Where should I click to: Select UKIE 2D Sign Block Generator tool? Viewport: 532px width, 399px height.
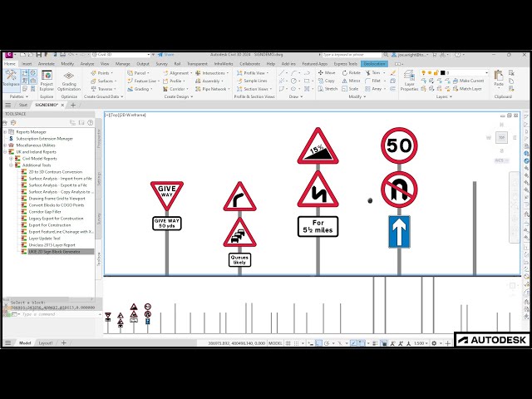pos(54,252)
